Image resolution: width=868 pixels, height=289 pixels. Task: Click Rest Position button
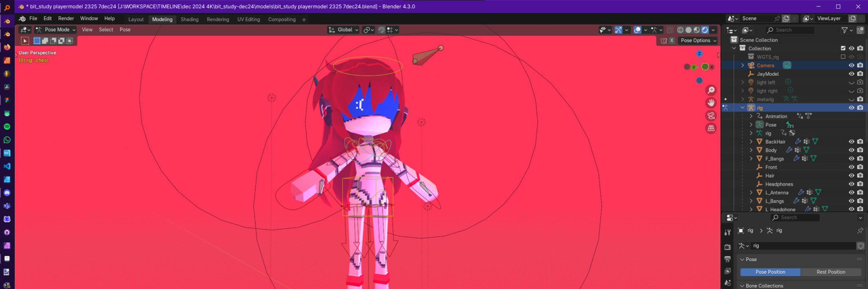point(831,272)
